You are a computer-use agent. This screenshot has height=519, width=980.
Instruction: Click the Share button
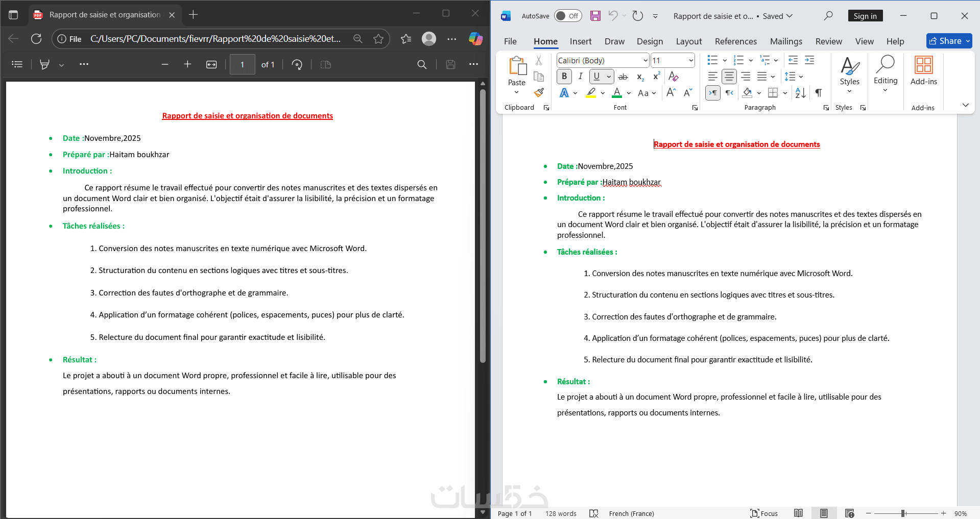949,41
